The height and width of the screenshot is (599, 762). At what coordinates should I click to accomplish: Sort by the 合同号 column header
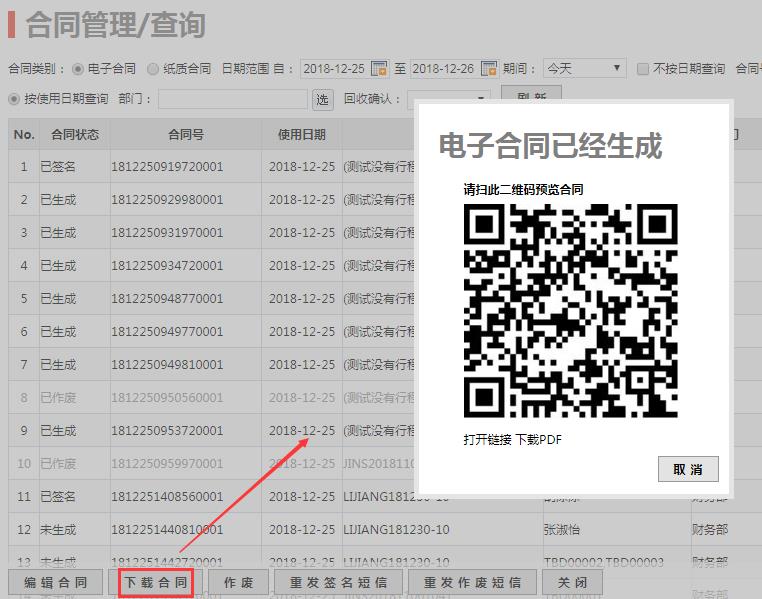point(186,134)
